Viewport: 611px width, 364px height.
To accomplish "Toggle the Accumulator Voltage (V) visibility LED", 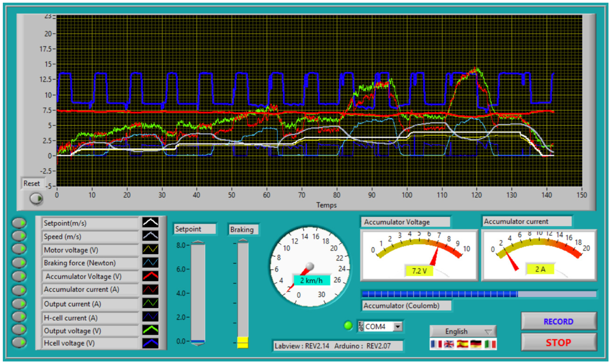I will (x=19, y=276).
